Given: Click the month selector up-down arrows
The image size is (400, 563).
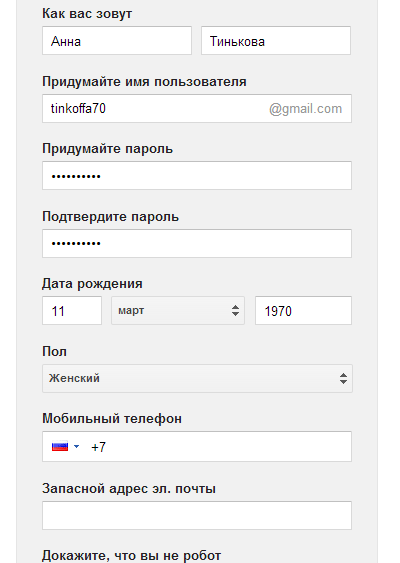Looking at the screenshot, I should [x=235, y=311].
